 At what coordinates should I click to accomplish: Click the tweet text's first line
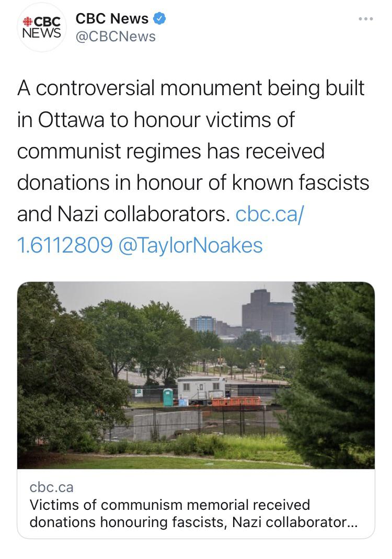tap(191, 88)
